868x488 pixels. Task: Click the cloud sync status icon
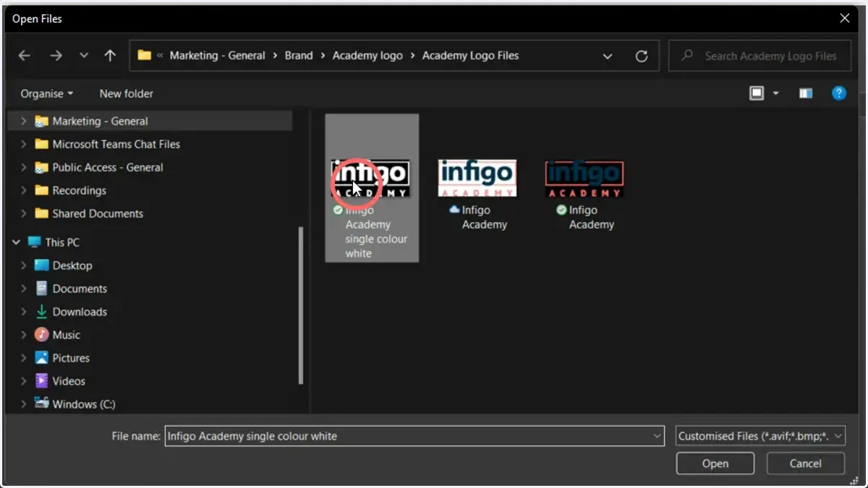454,210
